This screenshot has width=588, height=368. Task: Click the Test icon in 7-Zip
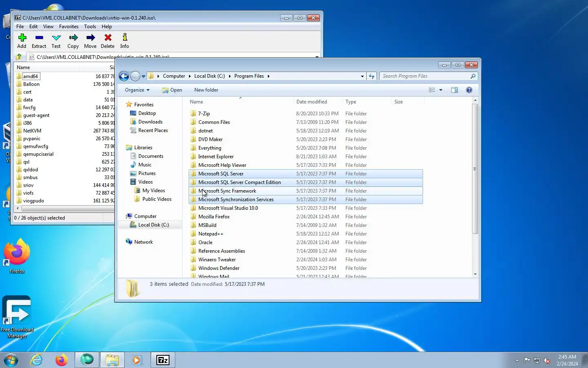(x=56, y=38)
